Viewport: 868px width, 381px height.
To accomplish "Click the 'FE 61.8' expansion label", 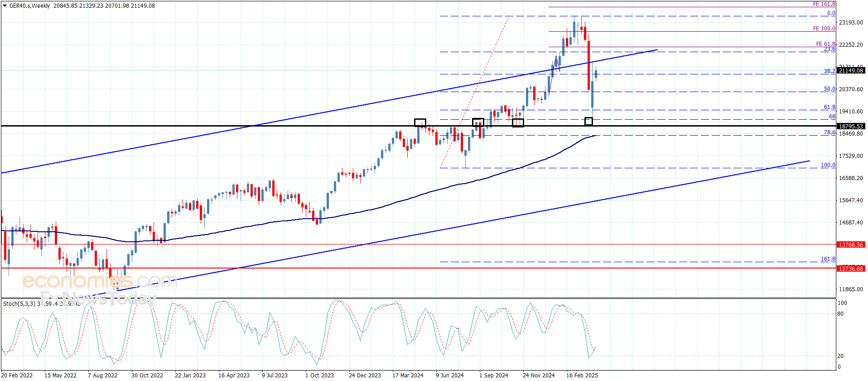I will tap(826, 44).
